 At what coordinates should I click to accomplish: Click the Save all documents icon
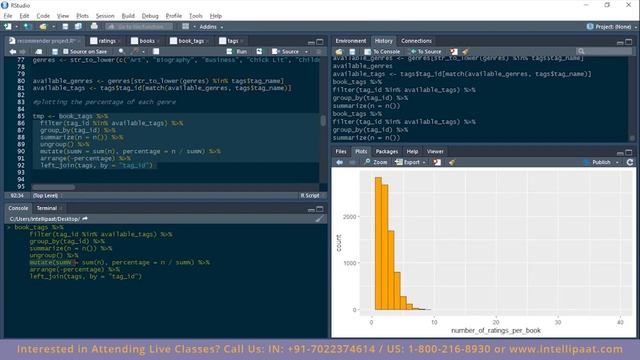(x=78, y=27)
